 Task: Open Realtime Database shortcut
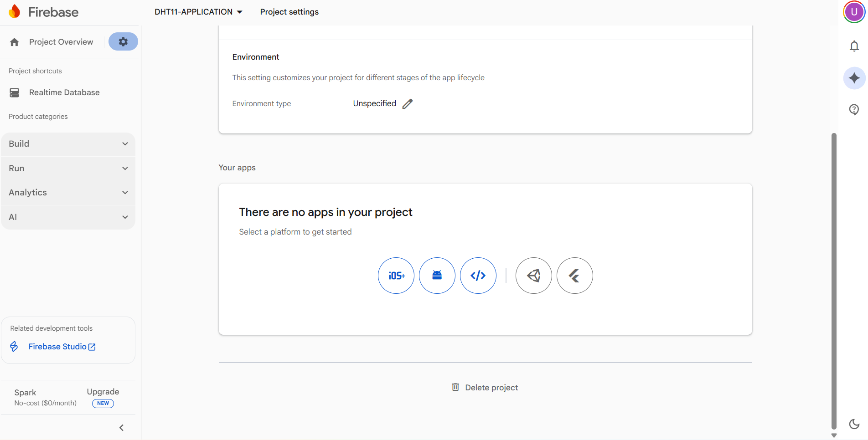pyautogui.click(x=64, y=92)
